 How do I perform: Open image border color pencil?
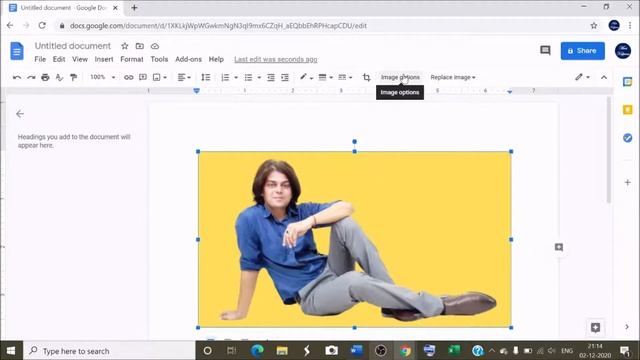[x=306, y=77]
